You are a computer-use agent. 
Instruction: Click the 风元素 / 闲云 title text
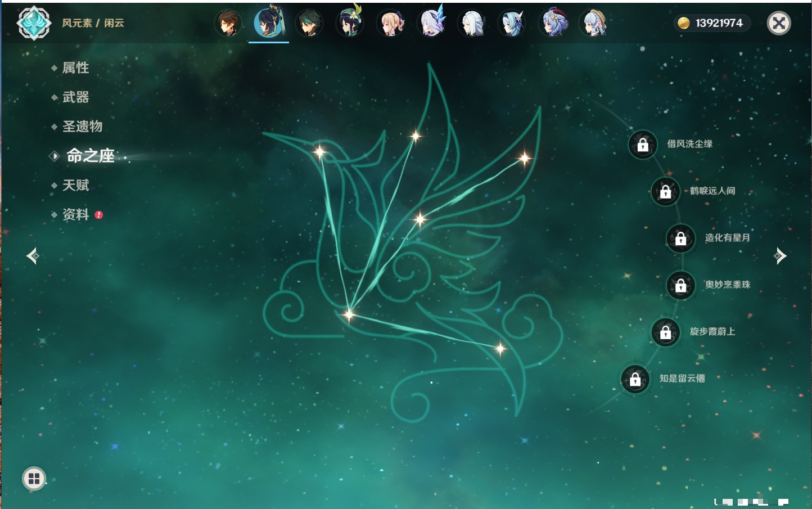click(93, 23)
